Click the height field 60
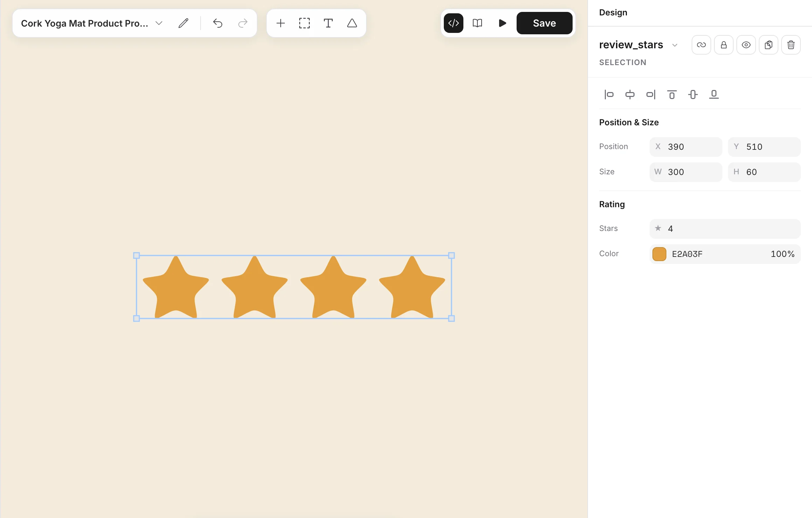Image resolution: width=812 pixels, height=518 pixels. click(764, 172)
